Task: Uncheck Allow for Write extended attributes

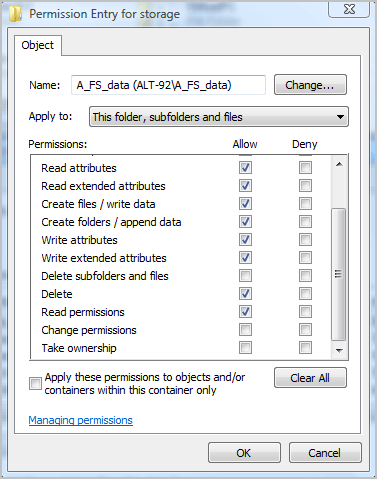Action: point(245,257)
